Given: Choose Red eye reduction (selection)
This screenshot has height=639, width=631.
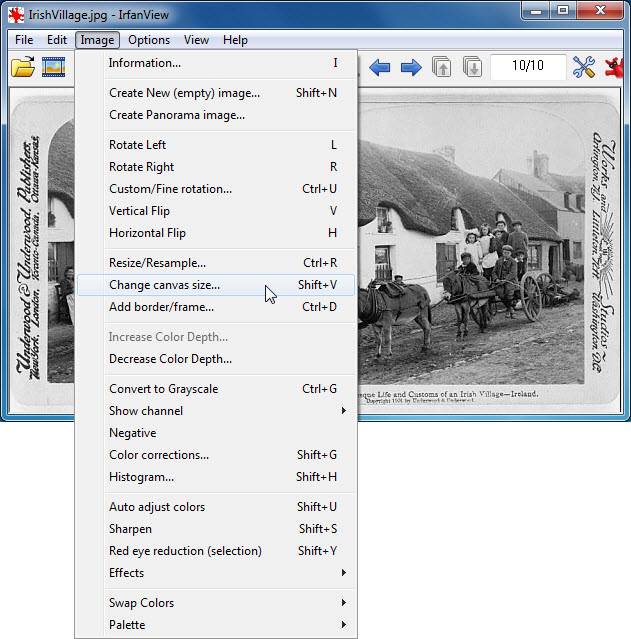Looking at the screenshot, I should click(x=216, y=551).
